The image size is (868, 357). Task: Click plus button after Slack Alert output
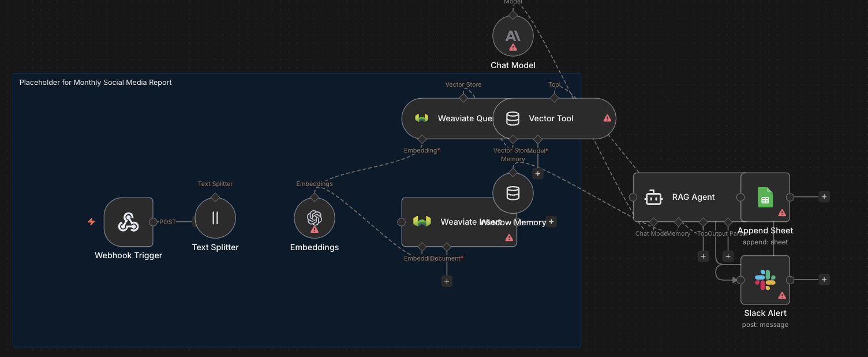824,280
